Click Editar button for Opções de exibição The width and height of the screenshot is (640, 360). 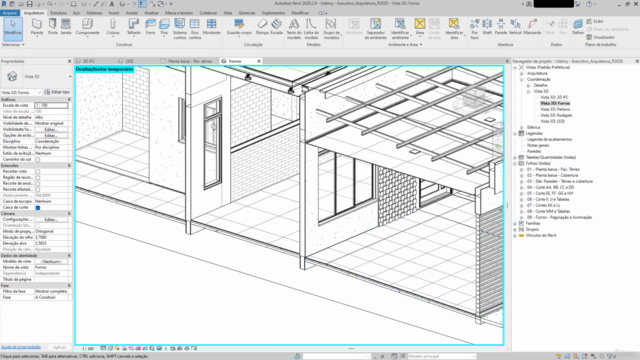51,135
